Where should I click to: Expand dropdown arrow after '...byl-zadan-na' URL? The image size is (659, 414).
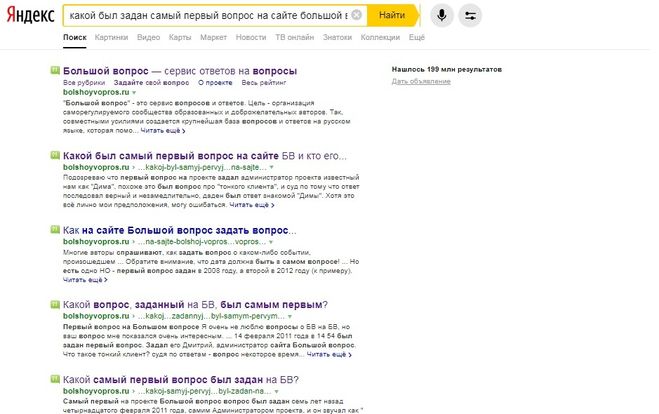(x=276, y=391)
